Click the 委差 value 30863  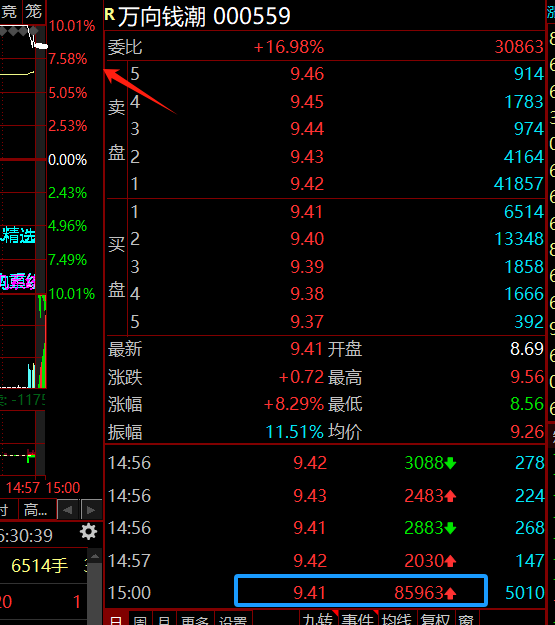519,47
